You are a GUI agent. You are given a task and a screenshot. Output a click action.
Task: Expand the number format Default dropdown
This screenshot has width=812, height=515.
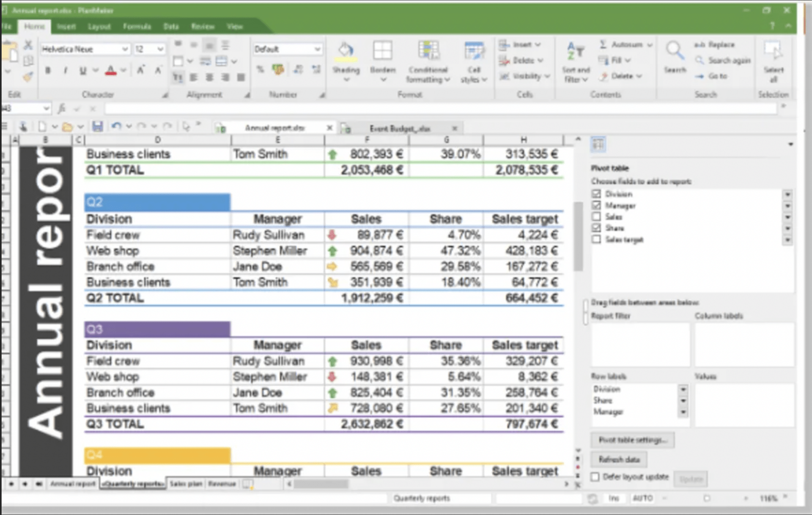[x=318, y=49]
